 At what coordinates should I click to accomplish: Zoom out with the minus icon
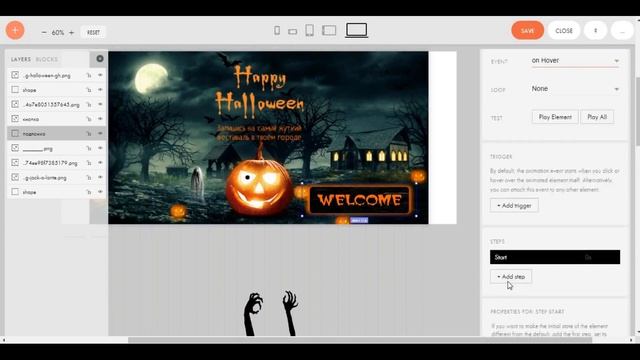(x=44, y=32)
